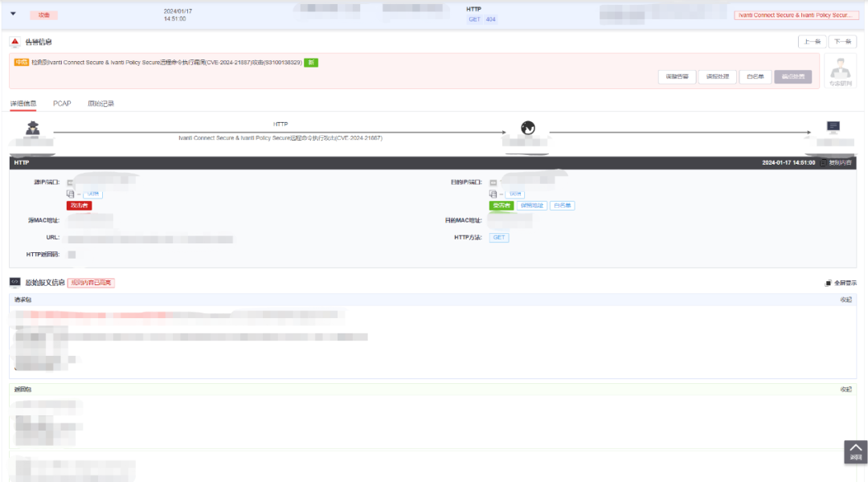Click the second action button 误报处理

pos(718,77)
